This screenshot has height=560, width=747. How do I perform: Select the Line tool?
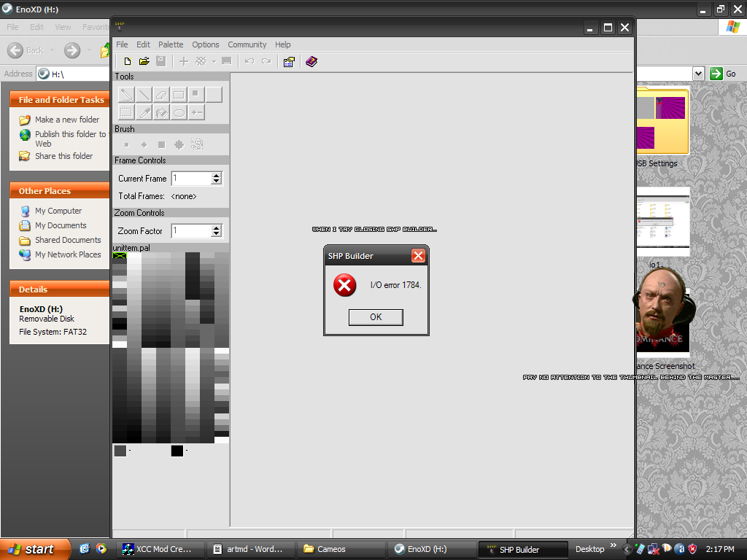click(144, 95)
